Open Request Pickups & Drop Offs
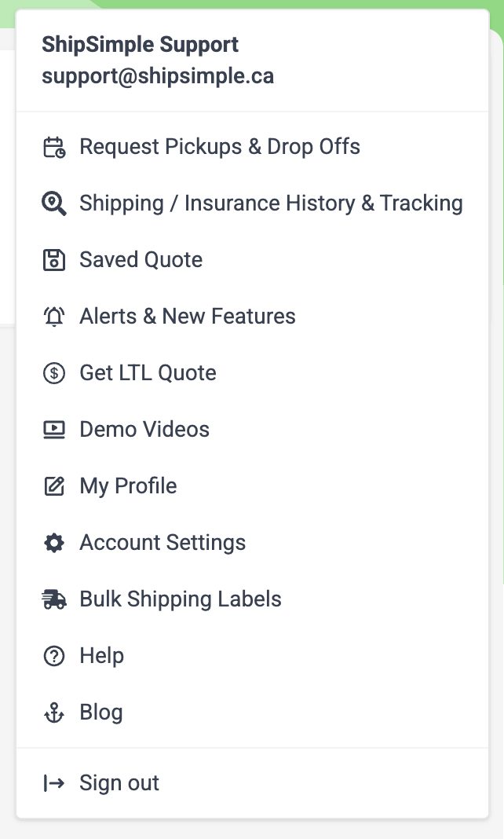Screen dimensions: 504x839 [x=252, y=147]
